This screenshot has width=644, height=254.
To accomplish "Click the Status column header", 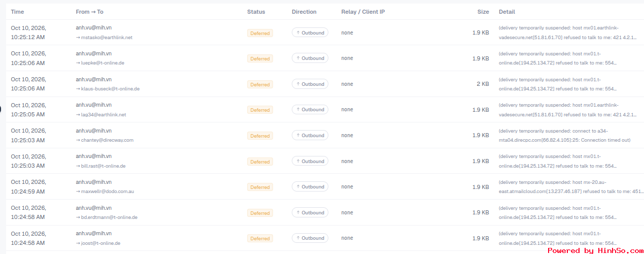I will coord(256,12).
